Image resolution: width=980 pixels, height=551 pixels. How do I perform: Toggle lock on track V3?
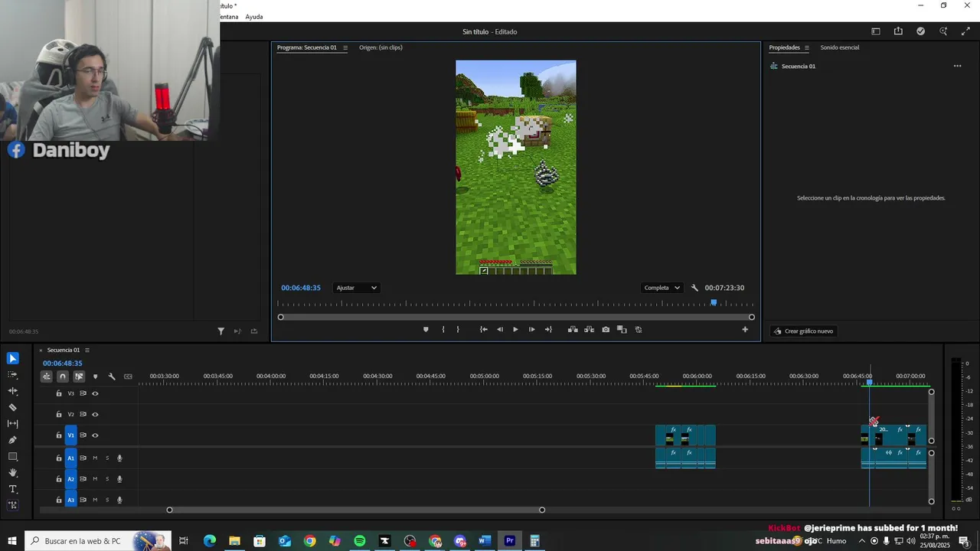point(59,393)
